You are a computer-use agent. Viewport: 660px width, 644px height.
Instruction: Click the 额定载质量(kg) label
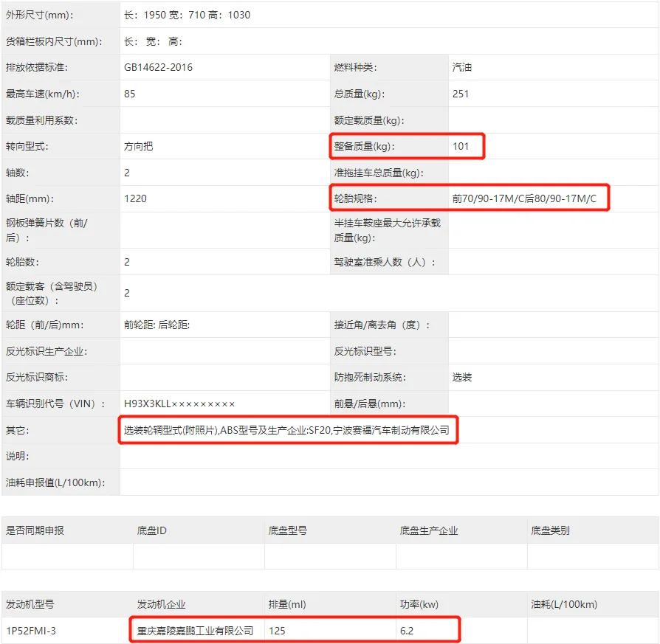369,120
